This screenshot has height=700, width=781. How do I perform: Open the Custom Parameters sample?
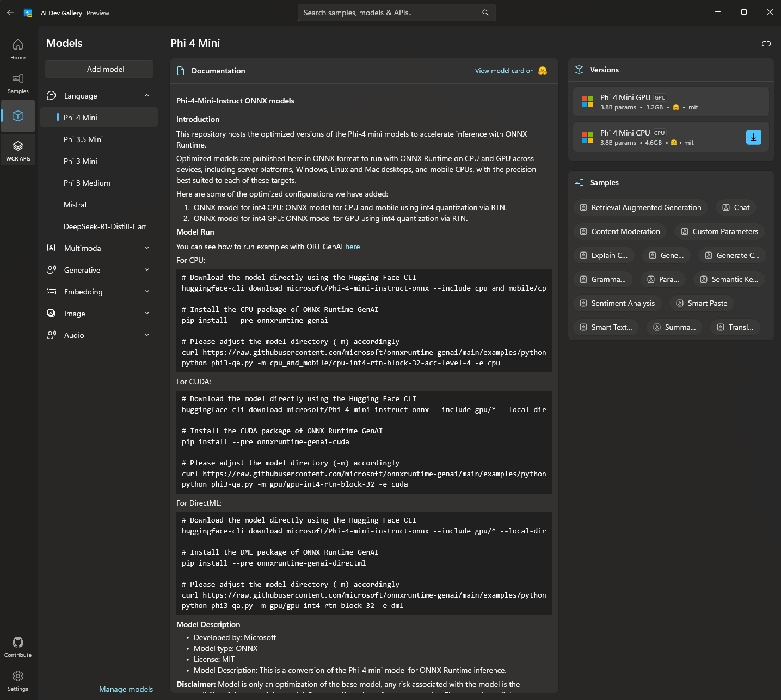(x=719, y=231)
